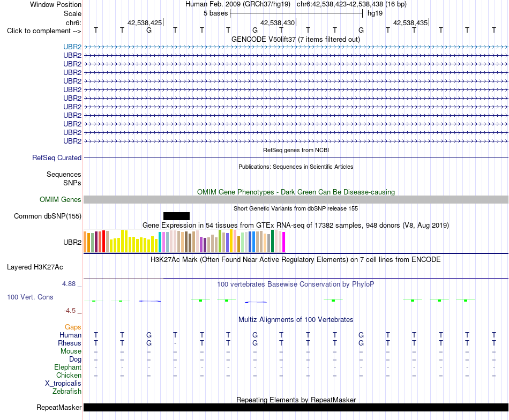This screenshot has height=420, width=509.
Task: Click the cyan bar in GTEx expression chart
Action: [x=160, y=242]
